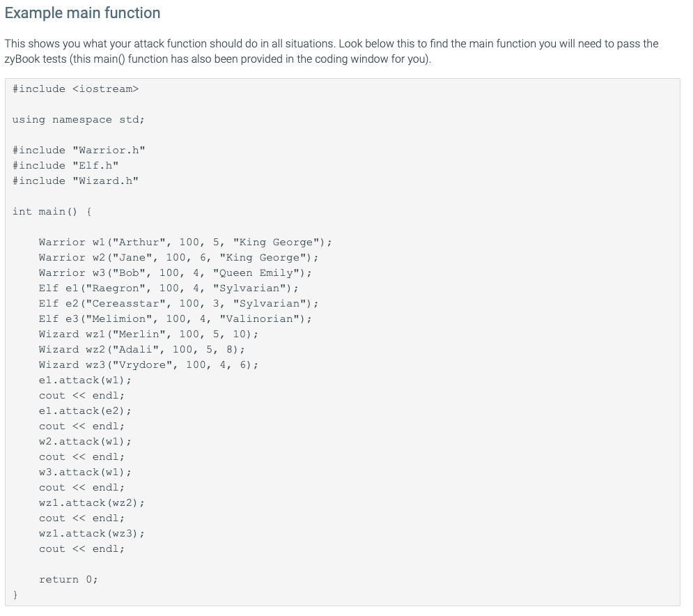Click the introductory paragraph about the zyBook tests
The width and height of the screenshot is (693, 616).
(x=332, y=52)
